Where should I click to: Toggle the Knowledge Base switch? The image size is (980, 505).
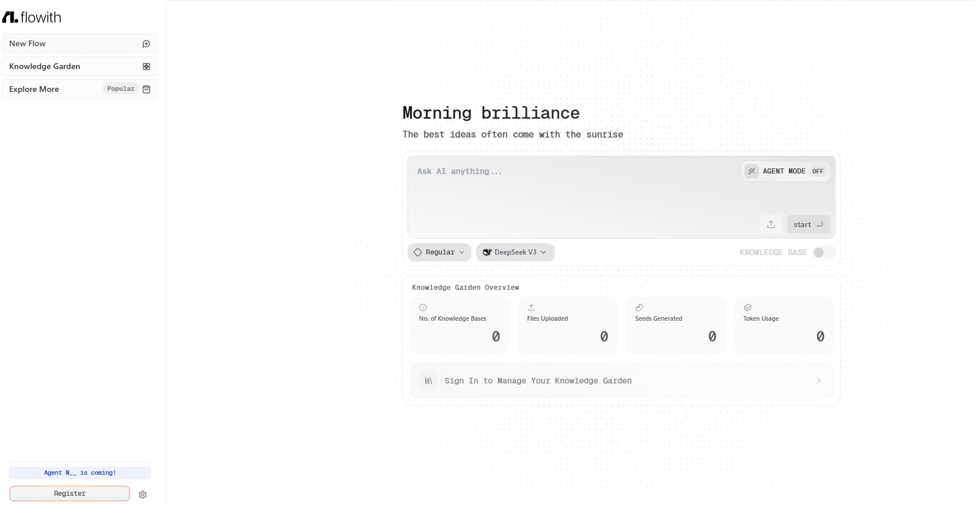(x=824, y=252)
